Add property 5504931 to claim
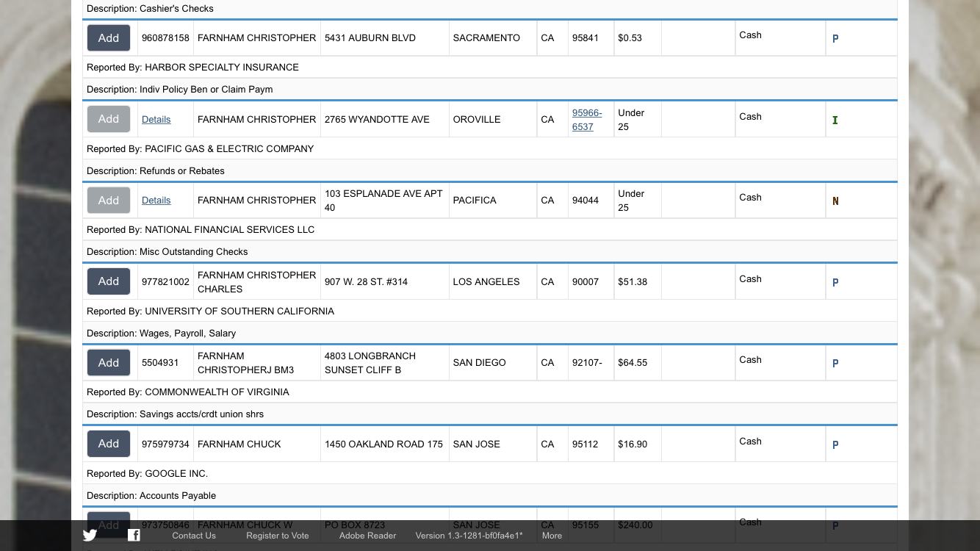This screenshot has height=551, width=980. click(109, 362)
